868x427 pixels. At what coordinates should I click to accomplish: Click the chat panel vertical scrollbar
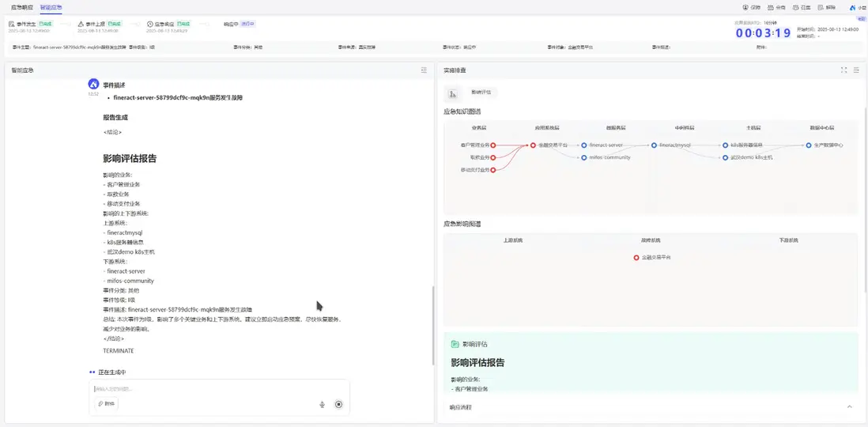433,324
